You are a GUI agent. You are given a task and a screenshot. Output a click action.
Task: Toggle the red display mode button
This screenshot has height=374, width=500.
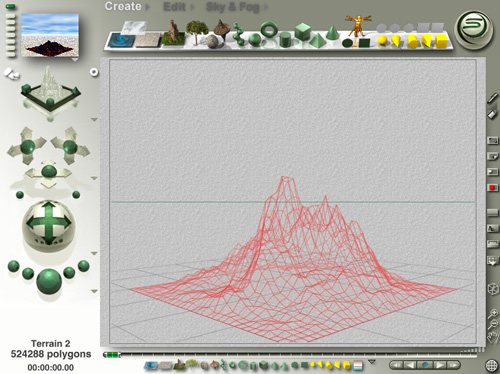492,188
